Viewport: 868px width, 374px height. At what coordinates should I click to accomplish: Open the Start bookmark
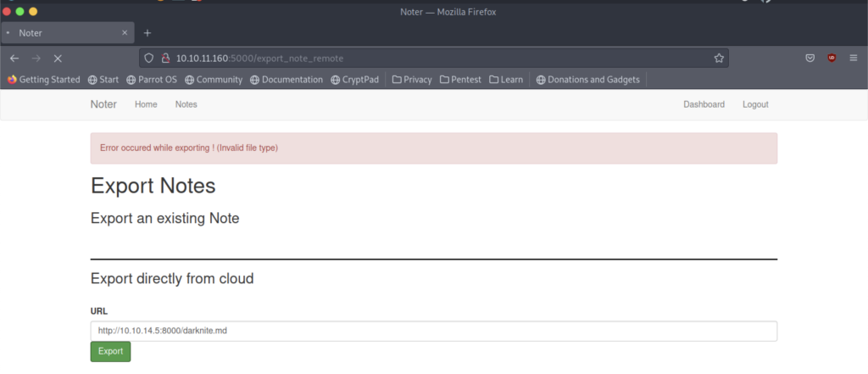tap(103, 80)
